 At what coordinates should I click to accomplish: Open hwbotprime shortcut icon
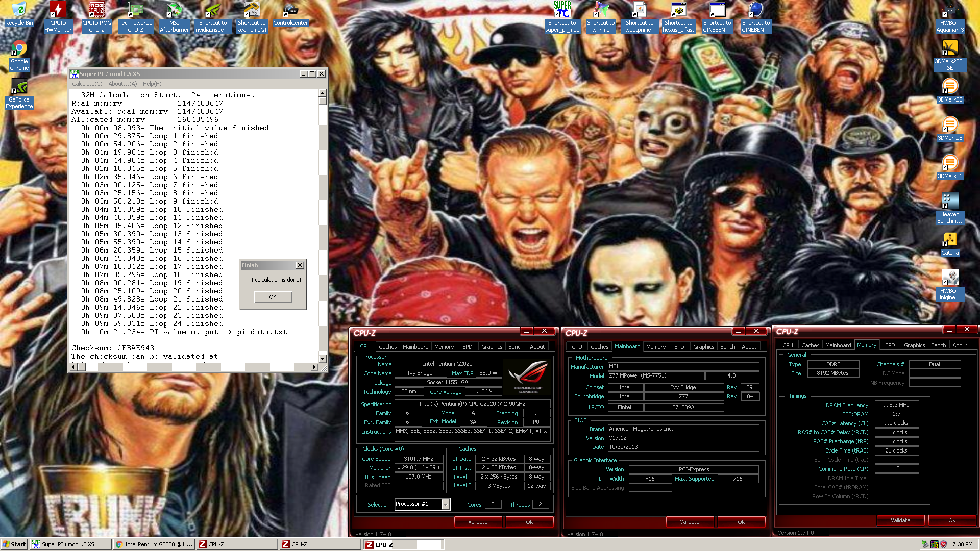click(640, 17)
